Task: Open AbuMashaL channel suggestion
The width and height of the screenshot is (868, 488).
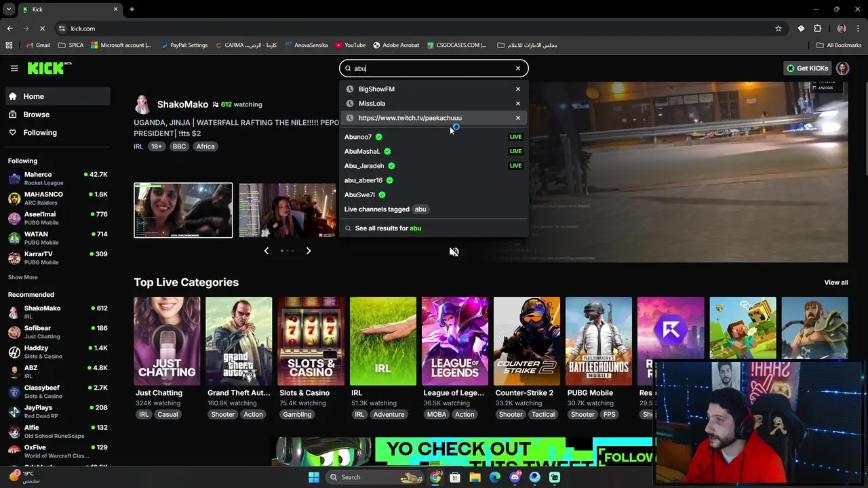Action: pos(433,151)
